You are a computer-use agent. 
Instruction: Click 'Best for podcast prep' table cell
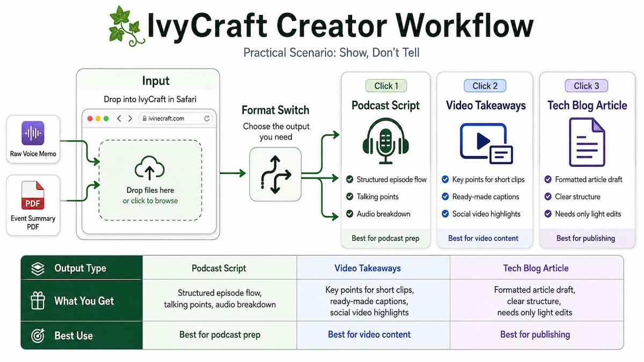[x=220, y=335]
